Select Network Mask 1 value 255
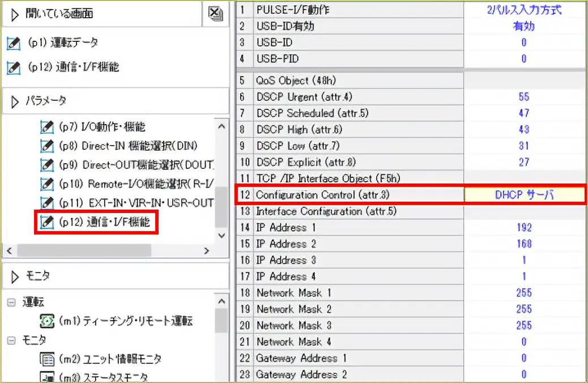This screenshot has width=588, height=383. pos(524,292)
